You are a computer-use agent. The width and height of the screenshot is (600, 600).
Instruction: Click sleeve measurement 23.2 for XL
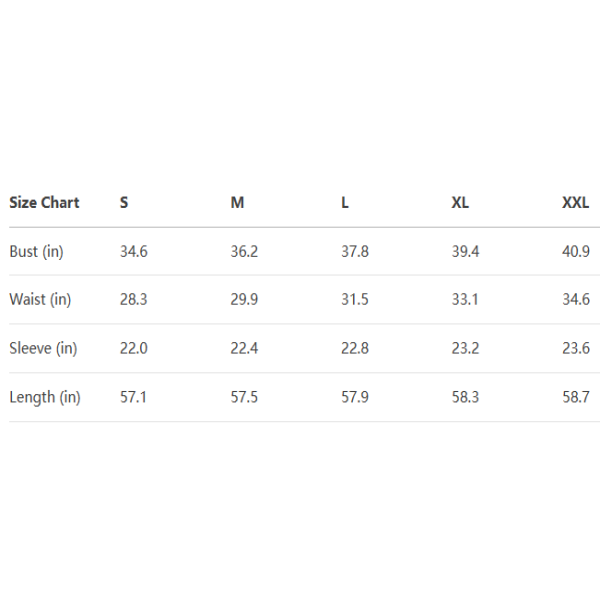tap(465, 349)
